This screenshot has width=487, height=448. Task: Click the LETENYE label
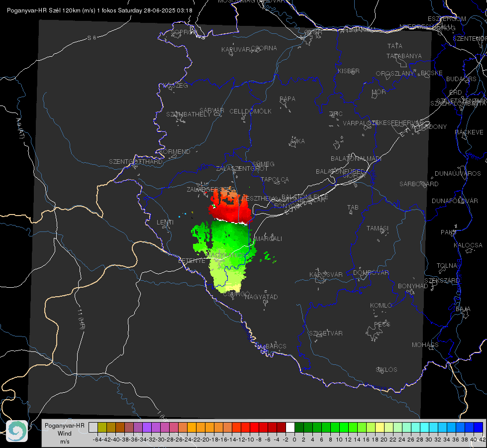tap(192, 260)
